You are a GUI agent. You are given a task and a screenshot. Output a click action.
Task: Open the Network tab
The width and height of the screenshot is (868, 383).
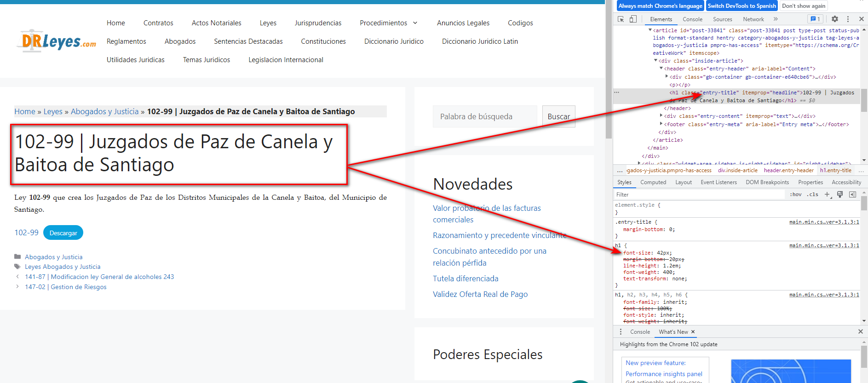[753, 19]
